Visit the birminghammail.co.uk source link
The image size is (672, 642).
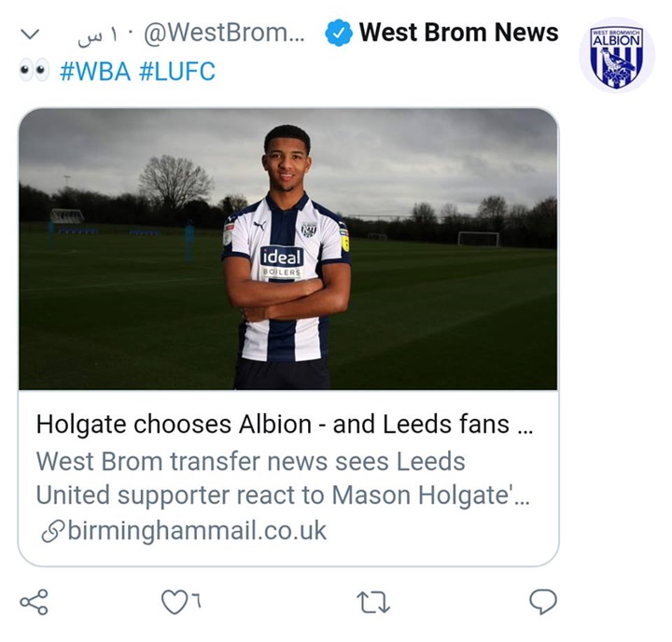click(196, 531)
